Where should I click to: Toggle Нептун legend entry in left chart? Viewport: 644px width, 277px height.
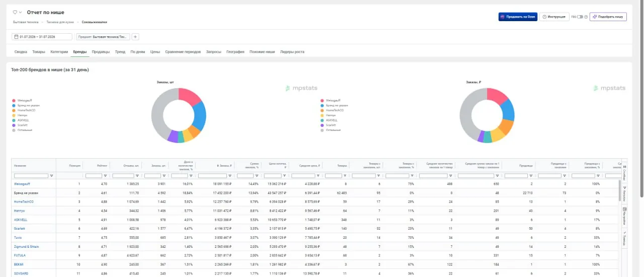pos(21,115)
